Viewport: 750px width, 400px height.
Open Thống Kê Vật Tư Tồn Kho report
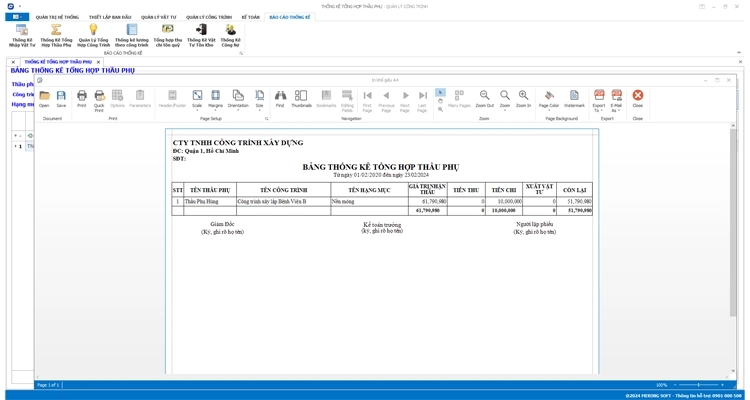point(201,35)
